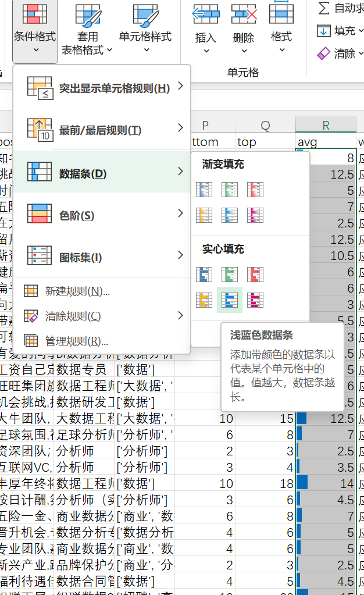Screen dimensions: 364x595
Task: Click cell '分析师（实' intern title
Action: pos(84,500)
